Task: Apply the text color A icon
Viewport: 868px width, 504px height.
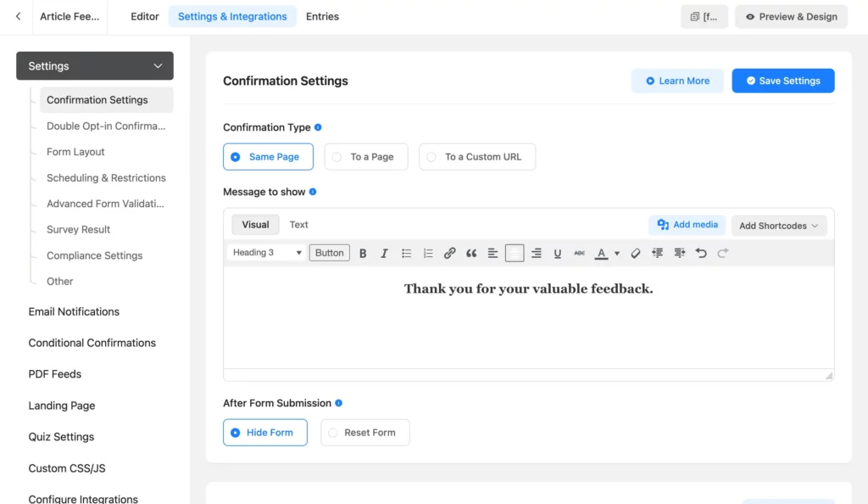Action: tap(601, 253)
